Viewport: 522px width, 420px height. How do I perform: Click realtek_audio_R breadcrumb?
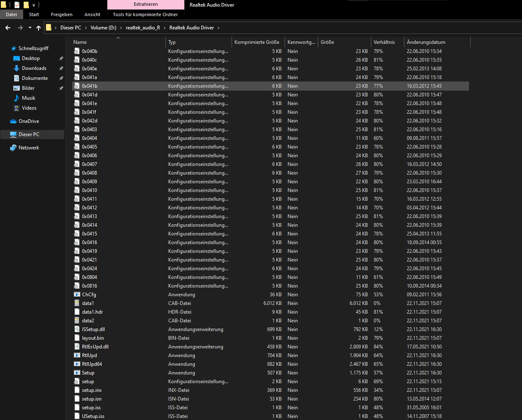tap(143, 28)
